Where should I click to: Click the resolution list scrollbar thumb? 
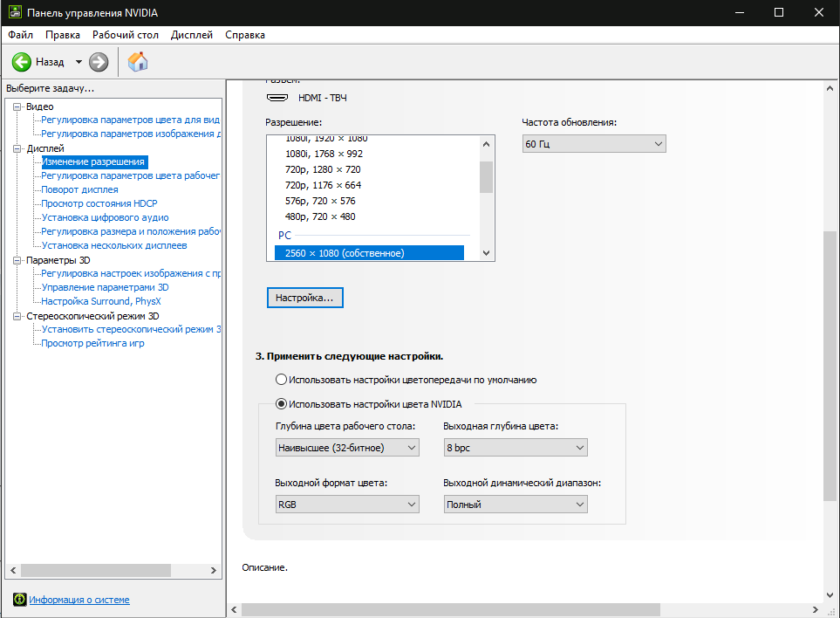(x=486, y=176)
